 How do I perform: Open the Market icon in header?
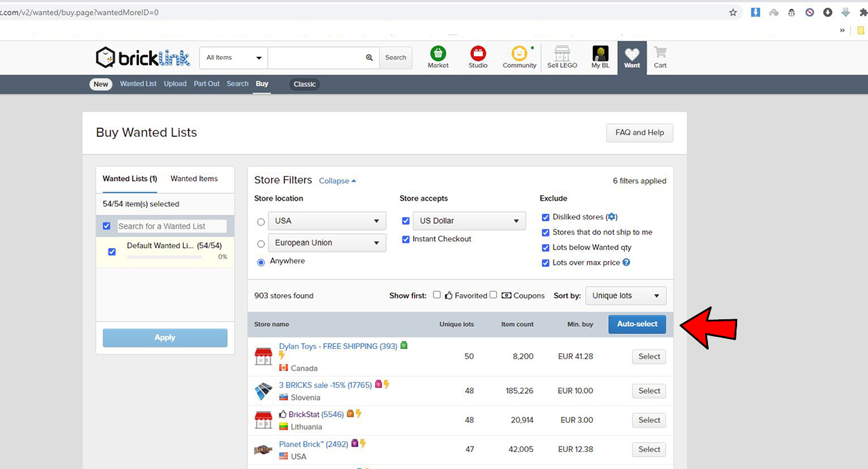(438, 54)
